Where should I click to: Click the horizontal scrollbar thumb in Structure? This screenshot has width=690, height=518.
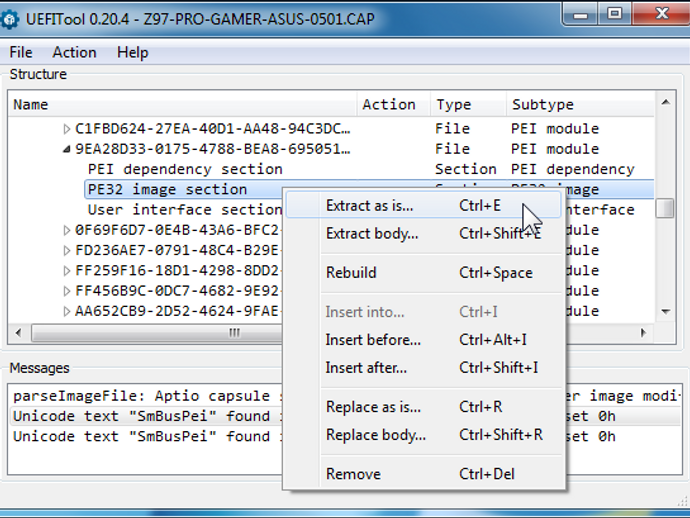(234, 333)
